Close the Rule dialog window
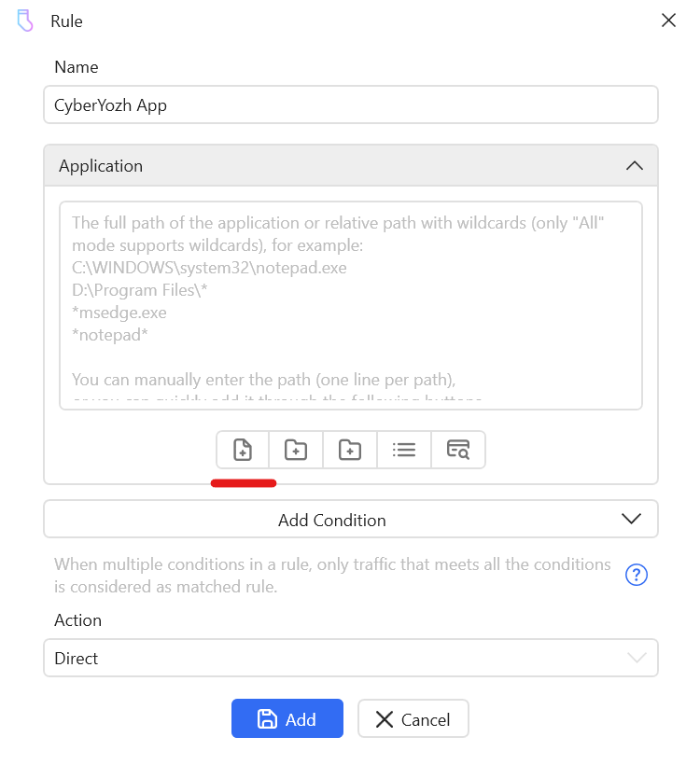700x765 pixels. click(x=668, y=21)
